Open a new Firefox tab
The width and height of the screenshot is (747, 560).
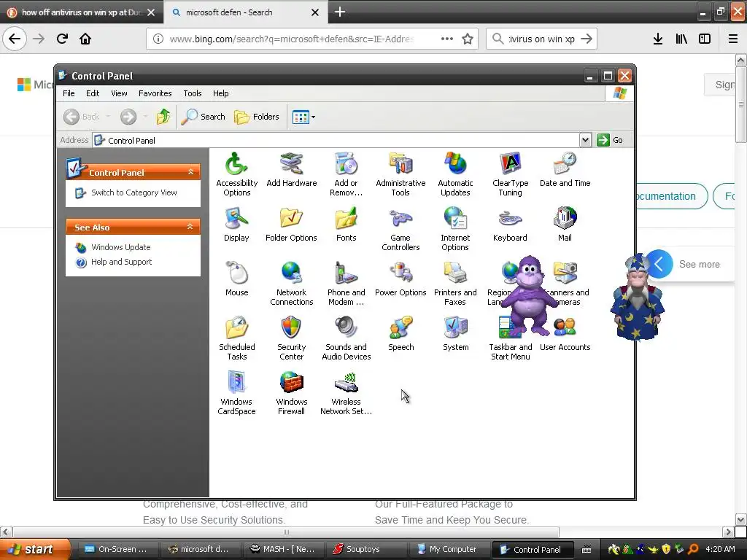click(340, 12)
